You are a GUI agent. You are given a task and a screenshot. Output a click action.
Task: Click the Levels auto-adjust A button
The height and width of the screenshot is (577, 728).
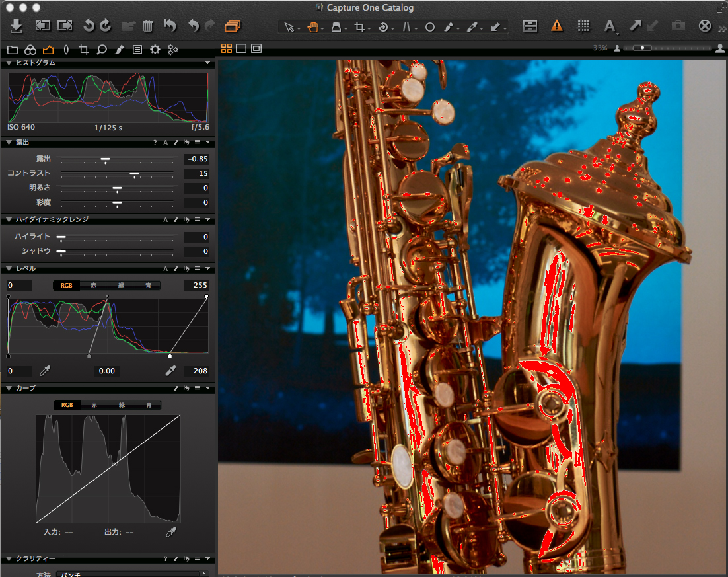pos(165,269)
